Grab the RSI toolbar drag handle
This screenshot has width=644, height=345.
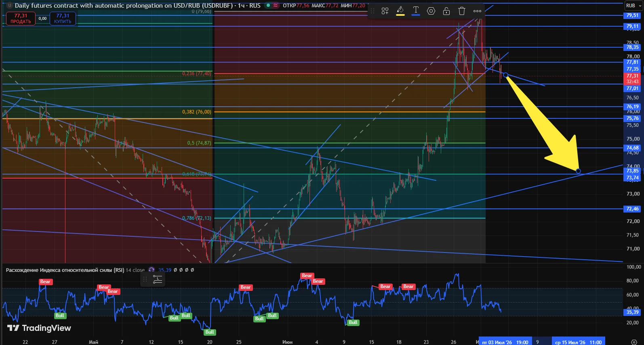coord(145,279)
